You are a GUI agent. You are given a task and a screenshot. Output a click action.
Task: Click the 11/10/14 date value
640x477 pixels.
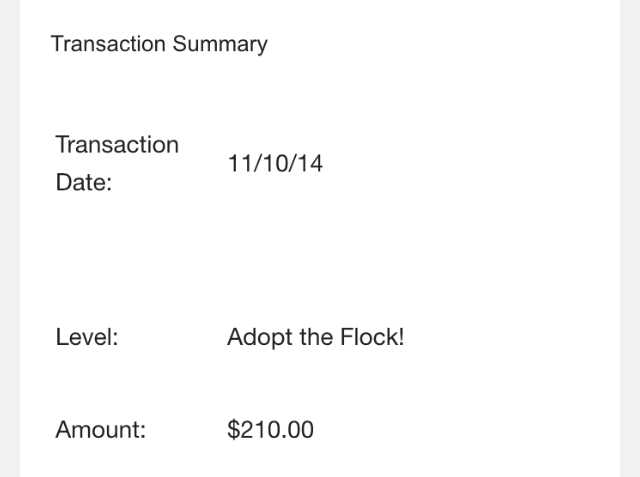[x=275, y=164]
